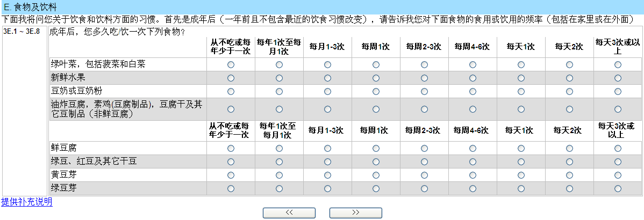Select 每周1次 for 绿豆芽
The width and height of the screenshot is (644, 220).
pos(376,188)
